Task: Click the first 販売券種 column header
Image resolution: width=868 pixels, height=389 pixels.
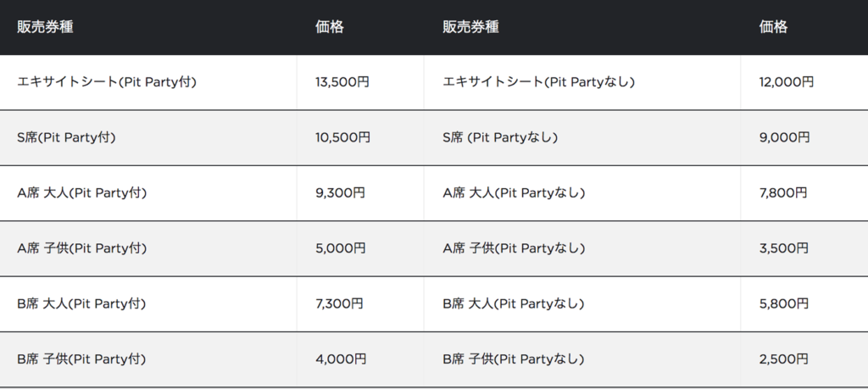Action: (x=45, y=26)
